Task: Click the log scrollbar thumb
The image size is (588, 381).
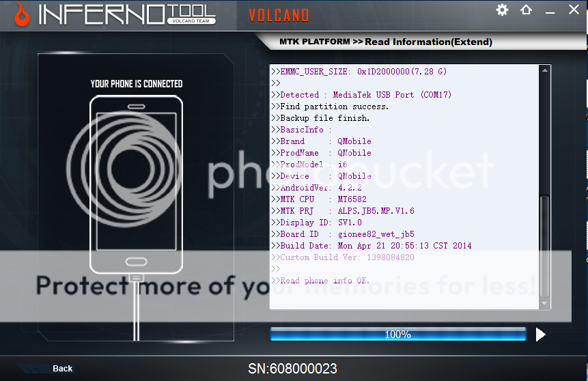Action: coord(544,246)
